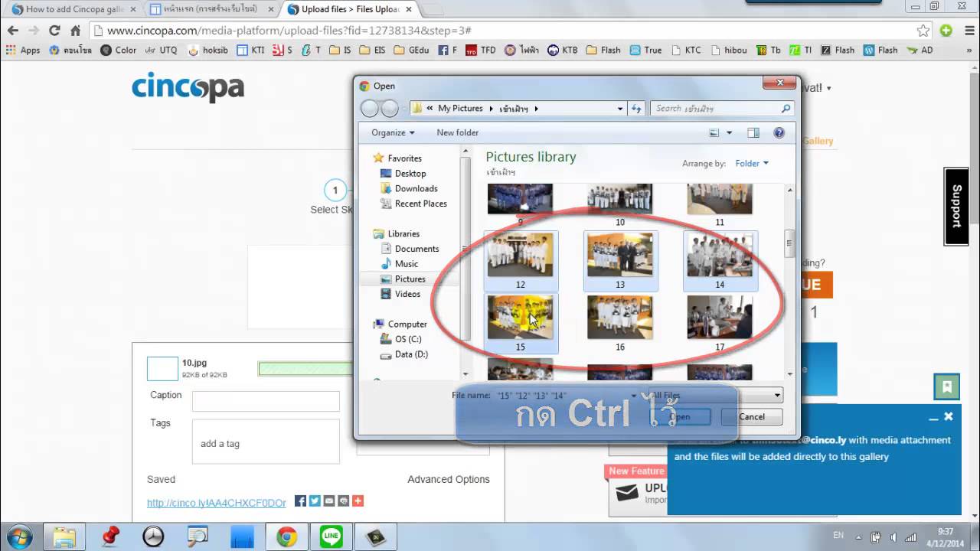Click the change view icon in Open dialog

pyautogui.click(x=714, y=132)
